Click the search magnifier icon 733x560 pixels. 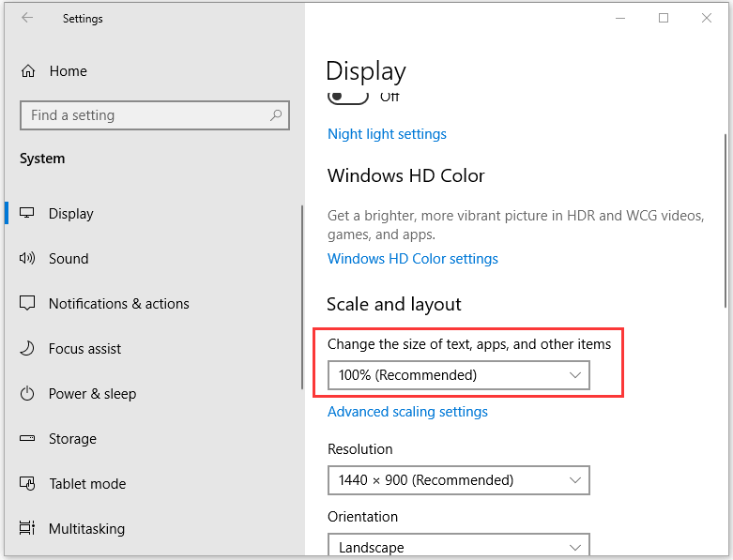point(276,115)
